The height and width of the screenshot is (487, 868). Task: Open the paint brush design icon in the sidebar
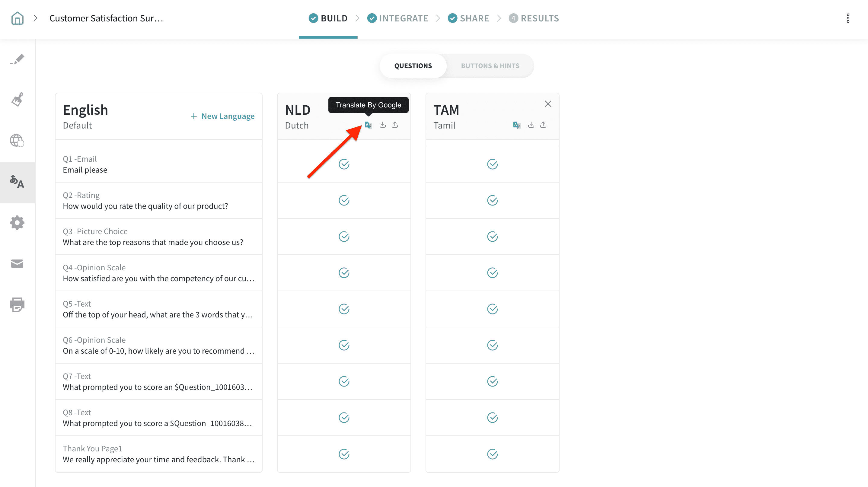pos(17,100)
